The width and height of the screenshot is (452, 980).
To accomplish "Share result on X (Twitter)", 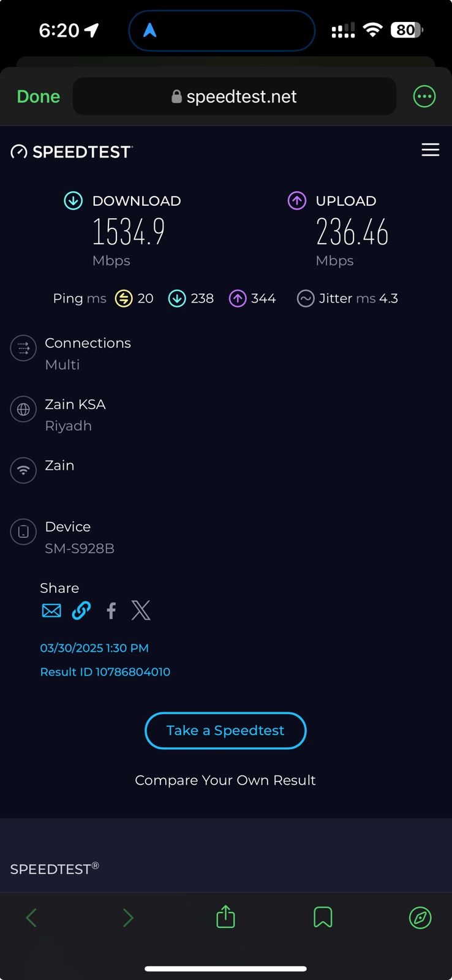I will (x=141, y=611).
